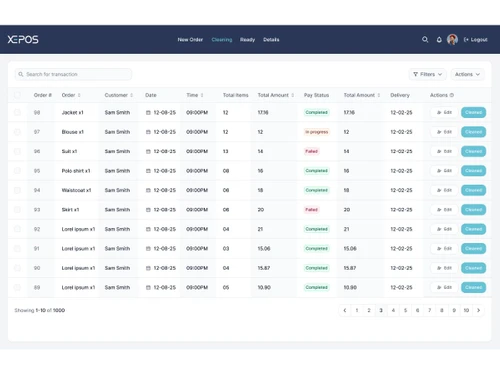
Task: Open the Actions dropdown
Action: click(467, 74)
